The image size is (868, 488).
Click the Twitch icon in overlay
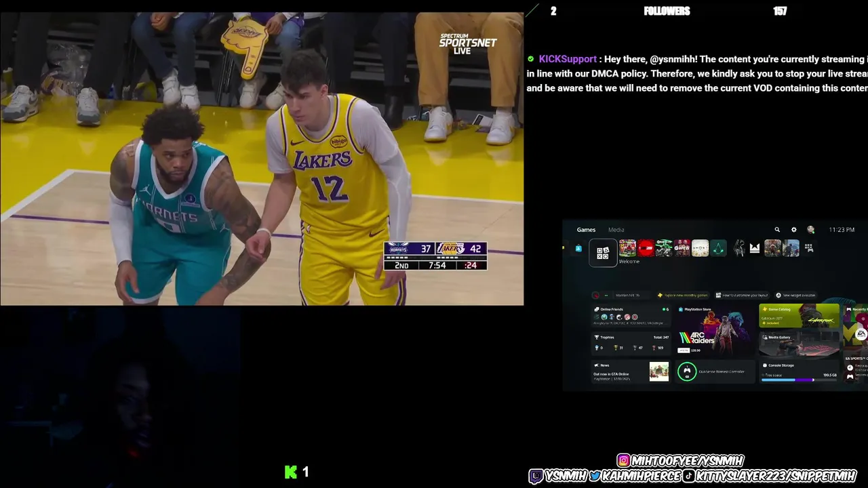pyautogui.click(x=536, y=476)
